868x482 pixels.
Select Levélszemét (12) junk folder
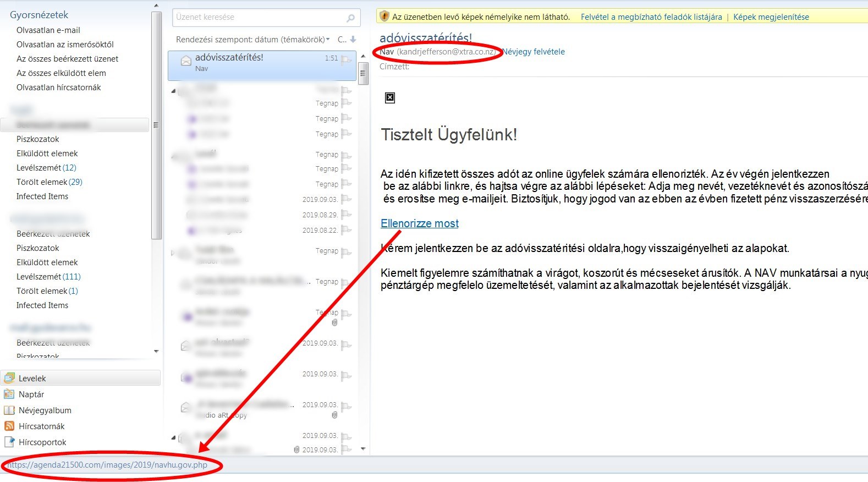tap(46, 168)
